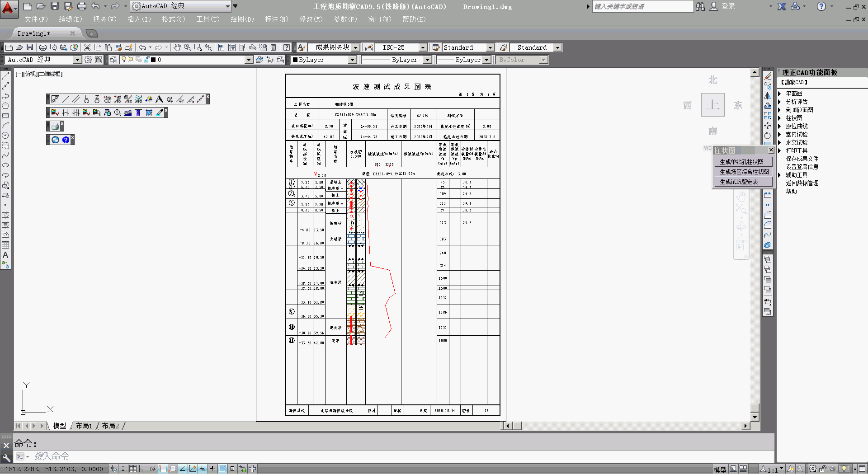Open the ISO-25 dimension style dropdown
Screen dimensions: 868x474
click(x=423, y=47)
